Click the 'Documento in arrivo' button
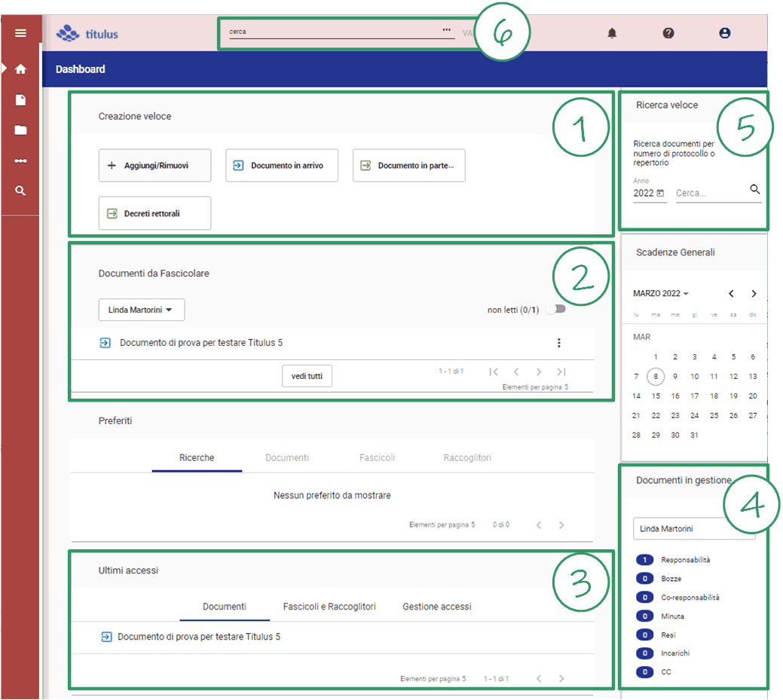Viewport: 783px width, 700px height. [x=282, y=166]
